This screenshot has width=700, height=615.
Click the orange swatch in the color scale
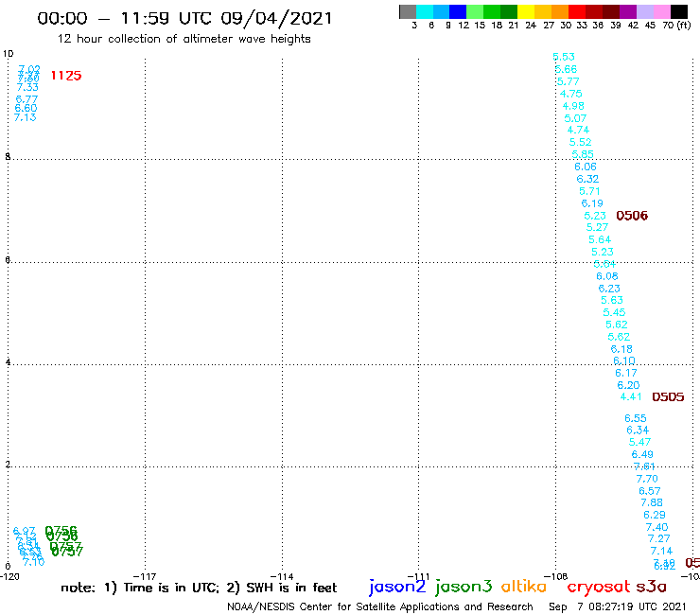(560, 11)
